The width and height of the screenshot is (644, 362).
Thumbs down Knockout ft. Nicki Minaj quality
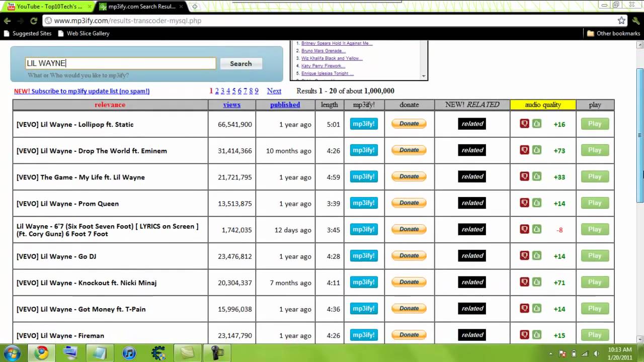pos(524,282)
